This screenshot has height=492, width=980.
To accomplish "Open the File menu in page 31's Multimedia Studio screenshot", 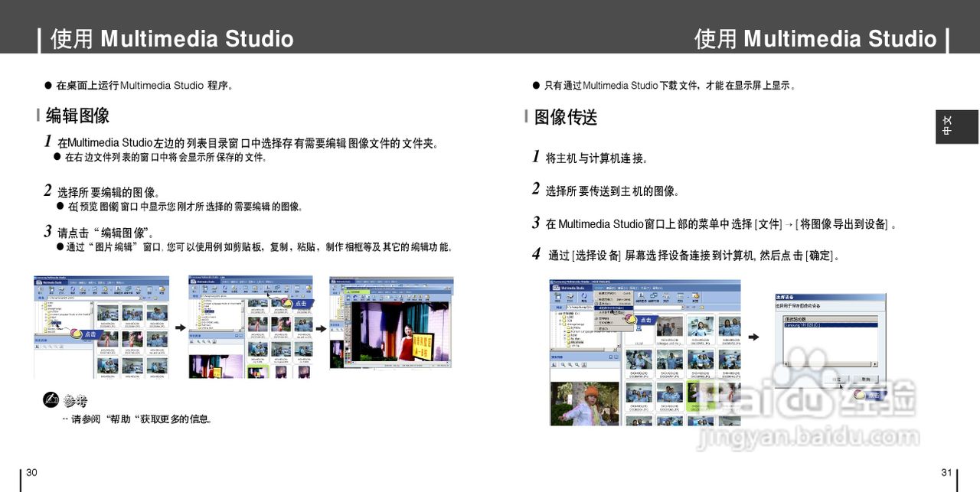I will pyautogui.click(x=599, y=288).
